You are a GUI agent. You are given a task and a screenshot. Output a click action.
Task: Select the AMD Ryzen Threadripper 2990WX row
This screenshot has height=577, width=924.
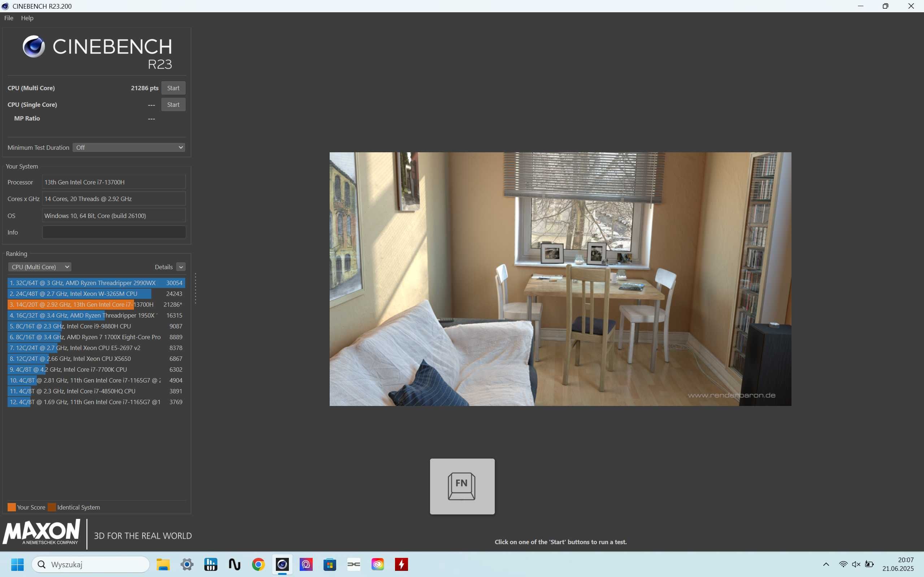pos(96,283)
